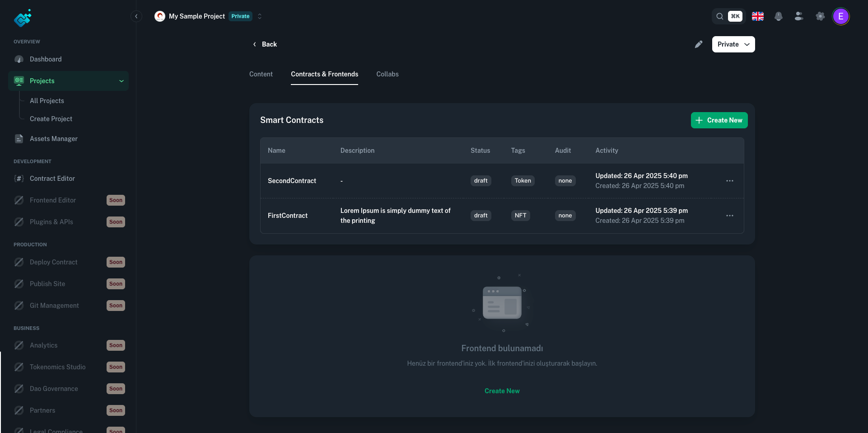Open notifications bell icon
868x433 pixels.
coord(779,16)
